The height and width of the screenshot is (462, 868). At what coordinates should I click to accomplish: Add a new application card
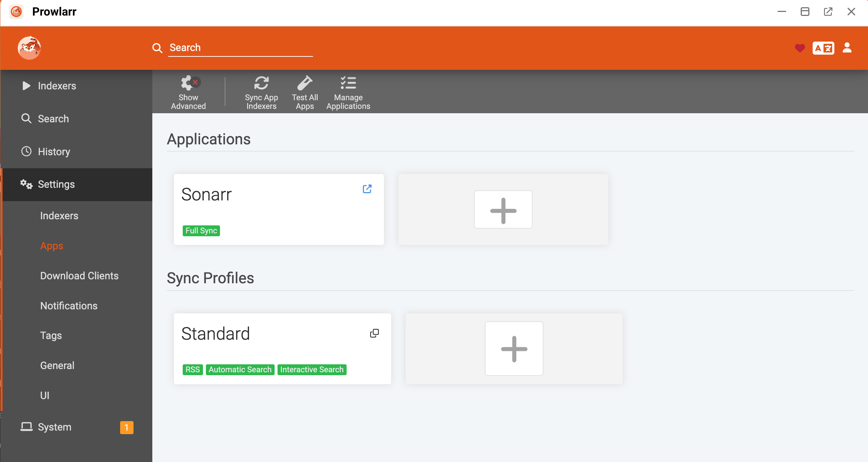(x=503, y=210)
